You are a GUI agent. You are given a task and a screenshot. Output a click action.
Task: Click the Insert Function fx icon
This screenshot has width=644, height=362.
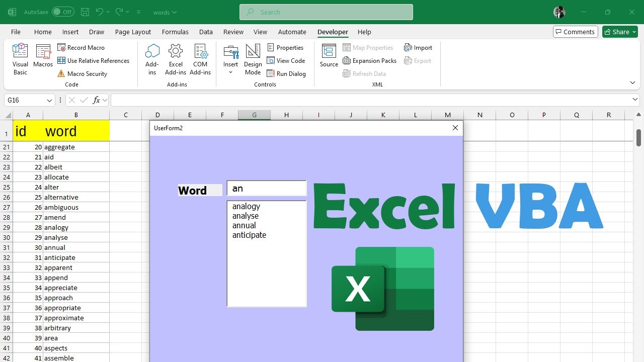pos(96,100)
